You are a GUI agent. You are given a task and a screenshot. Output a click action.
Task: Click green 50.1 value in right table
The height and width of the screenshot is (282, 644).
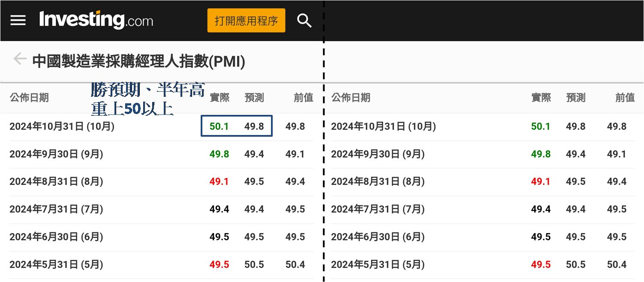click(x=541, y=126)
